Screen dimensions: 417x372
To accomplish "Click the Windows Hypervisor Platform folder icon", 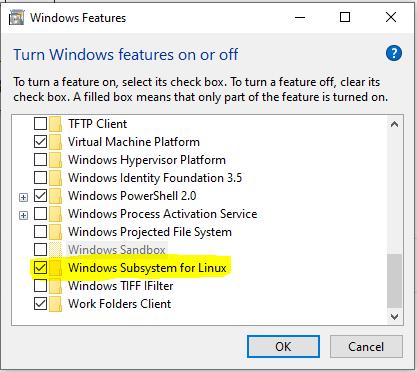I will (x=55, y=160).
